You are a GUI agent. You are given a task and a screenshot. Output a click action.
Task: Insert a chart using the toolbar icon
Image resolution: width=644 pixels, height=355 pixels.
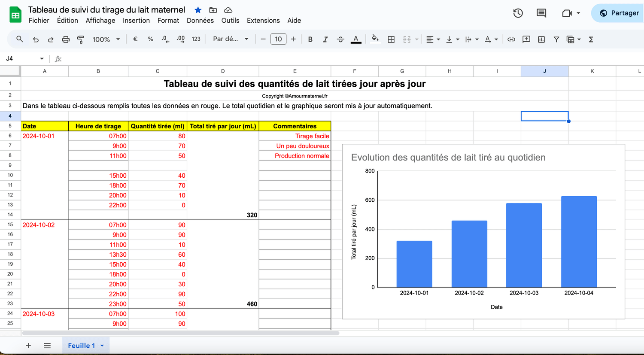tap(541, 39)
